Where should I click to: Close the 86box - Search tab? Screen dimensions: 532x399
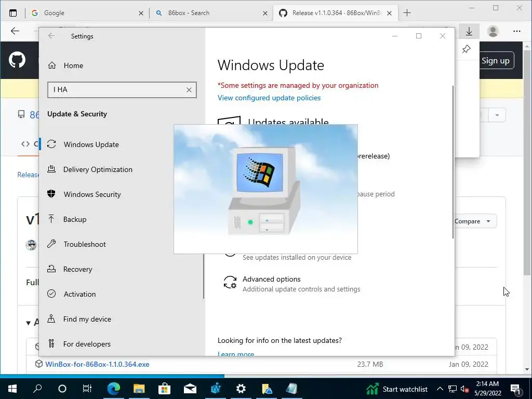click(265, 13)
